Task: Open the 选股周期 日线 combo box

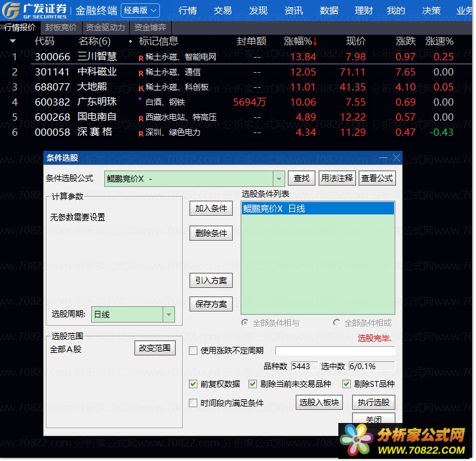Action: point(133,315)
